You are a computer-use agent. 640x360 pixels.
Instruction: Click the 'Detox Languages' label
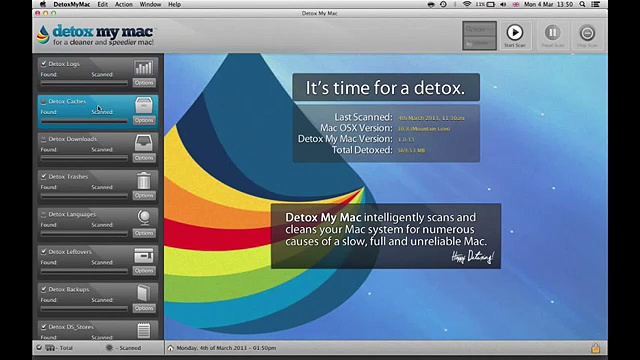(x=72, y=214)
